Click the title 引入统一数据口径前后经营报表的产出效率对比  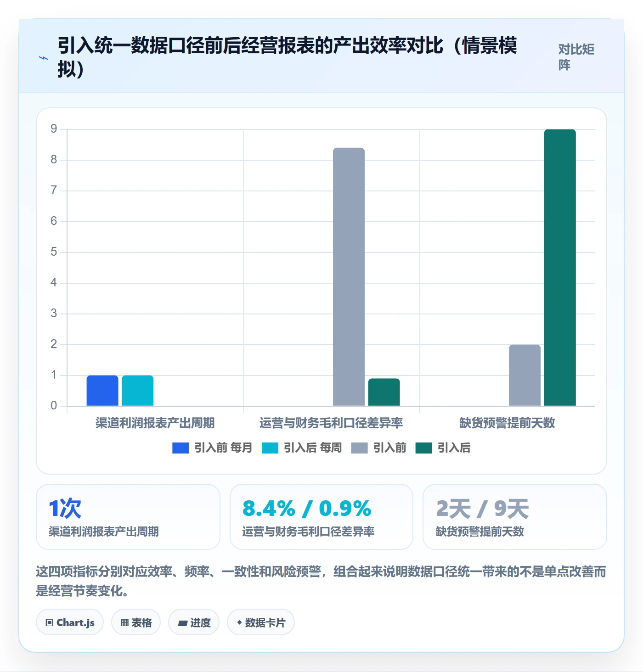288,57
